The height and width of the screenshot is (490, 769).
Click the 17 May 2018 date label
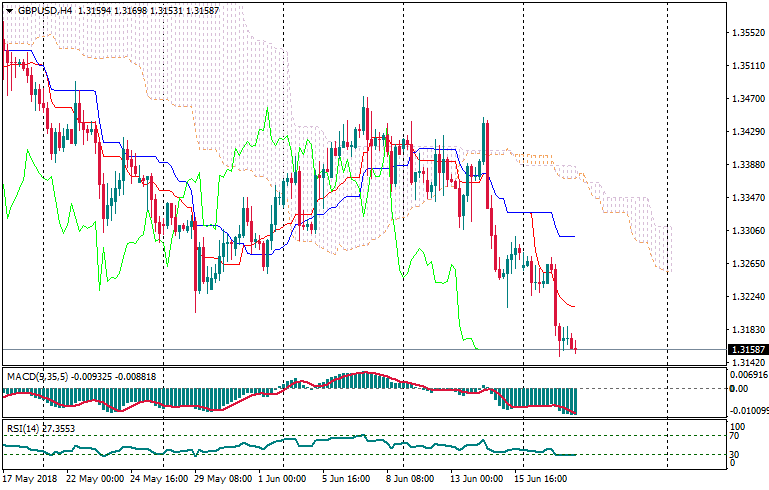[28, 479]
